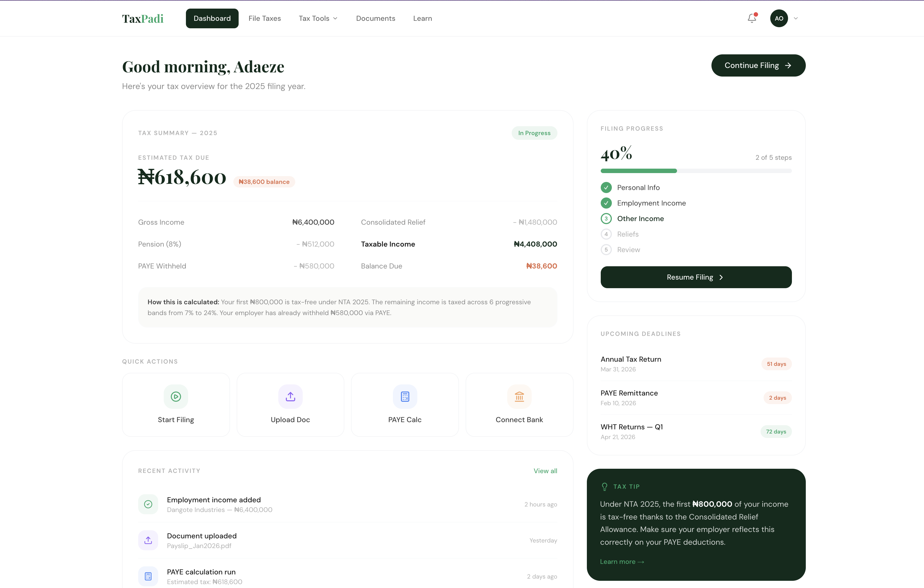The height and width of the screenshot is (588, 924).
Task: Go to the File Taxes tab
Action: click(264, 18)
